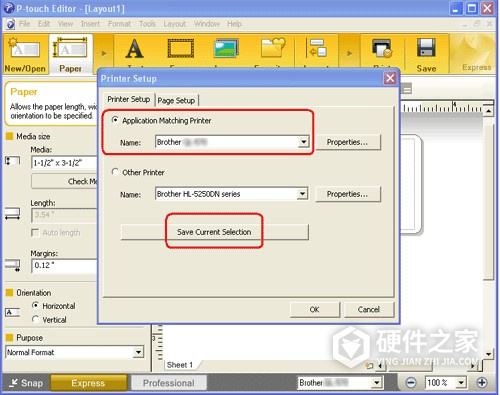Open Other Printer name dropdown
The image size is (500, 395).
302,194
